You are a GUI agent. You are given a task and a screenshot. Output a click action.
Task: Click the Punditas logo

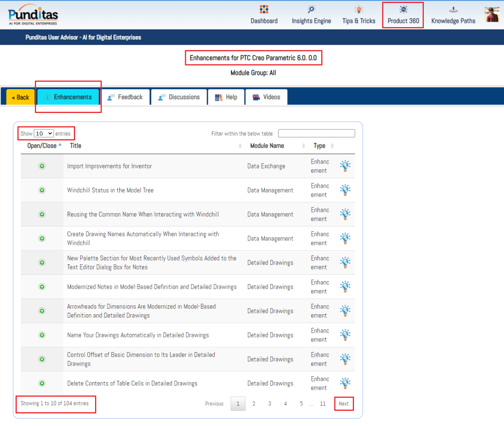(x=33, y=15)
